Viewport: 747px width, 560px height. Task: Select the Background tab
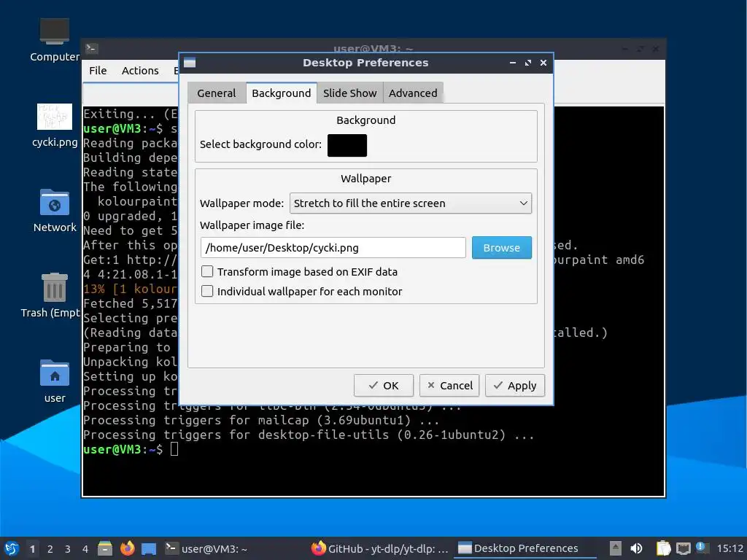coord(281,93)
